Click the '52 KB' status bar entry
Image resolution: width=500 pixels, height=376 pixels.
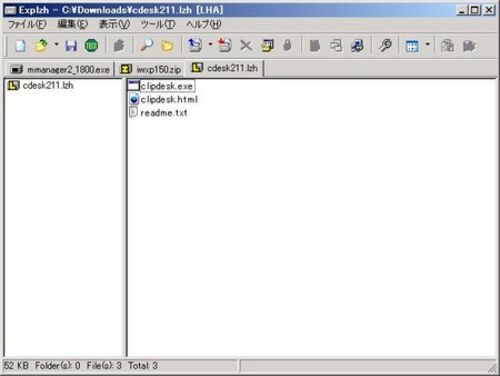pos(17,366)
